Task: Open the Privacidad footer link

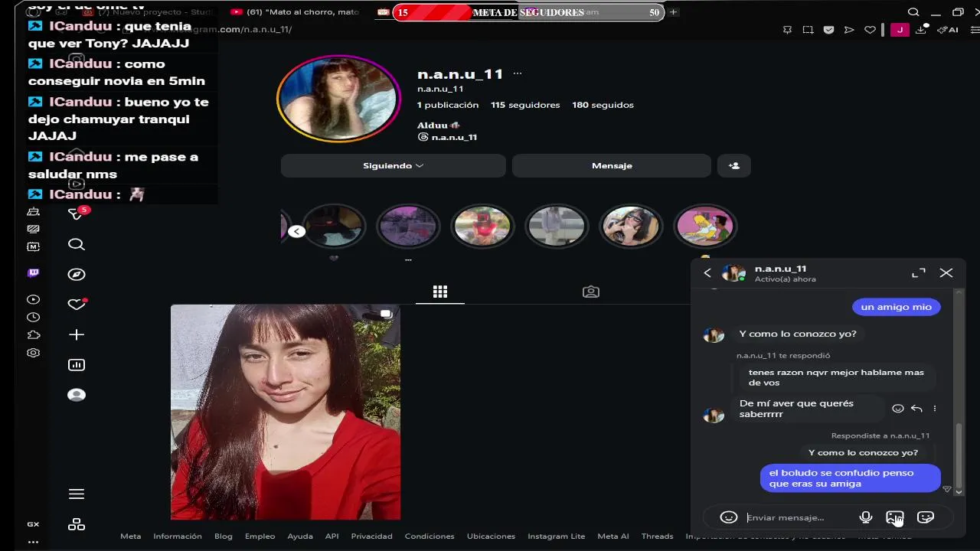Action: point(371,536)
